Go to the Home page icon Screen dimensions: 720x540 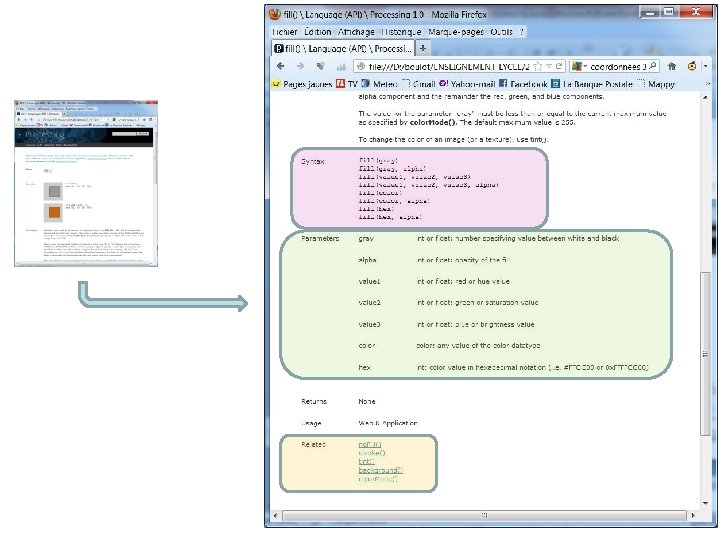(672, 67)
